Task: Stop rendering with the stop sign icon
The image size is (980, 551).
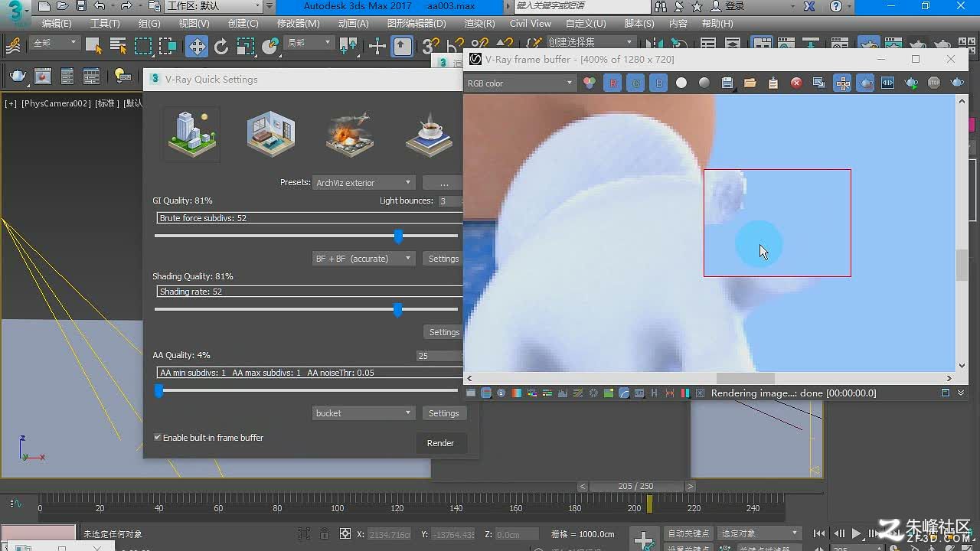Action: coord(934,83)
